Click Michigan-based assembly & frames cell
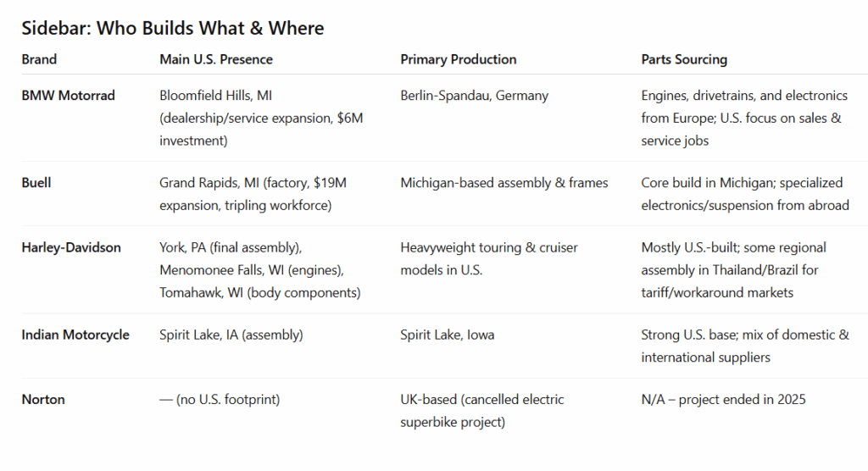The width and height of the screenshot is (868, 471). pos(504,183)
